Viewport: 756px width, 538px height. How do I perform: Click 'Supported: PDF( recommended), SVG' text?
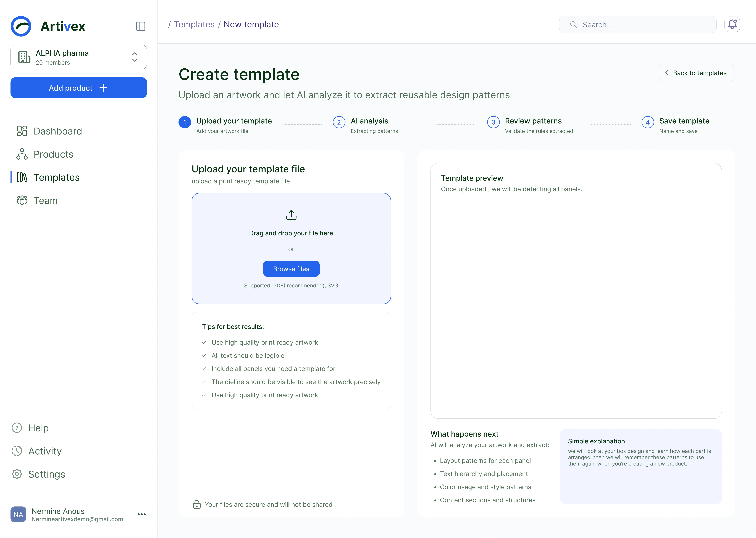[x=291, y=286]
